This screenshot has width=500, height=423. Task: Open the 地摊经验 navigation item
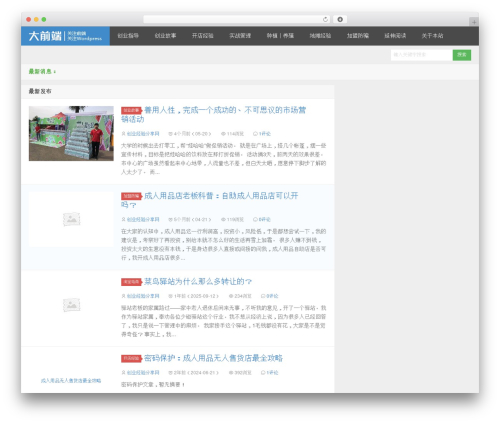320,36
